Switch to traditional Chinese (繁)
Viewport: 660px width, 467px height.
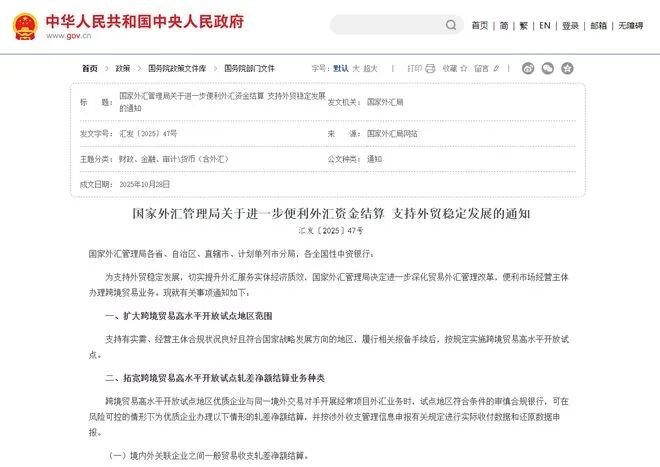(x=523, y=26)
